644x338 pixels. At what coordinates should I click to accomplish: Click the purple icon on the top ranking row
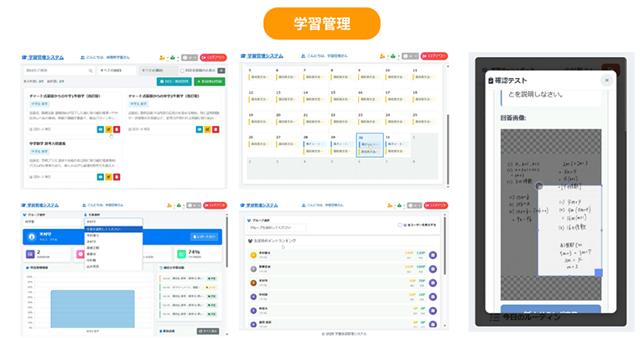(433, 253)
